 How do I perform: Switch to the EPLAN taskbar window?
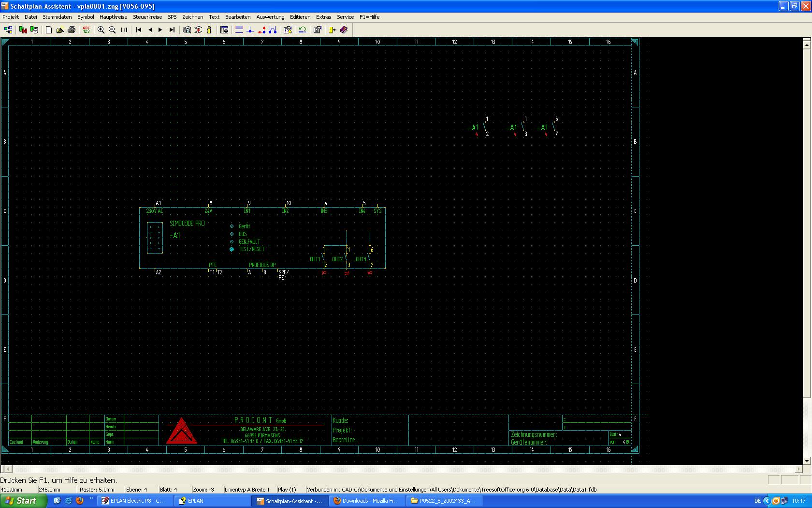pyautogui.click(x=213, y=501)
